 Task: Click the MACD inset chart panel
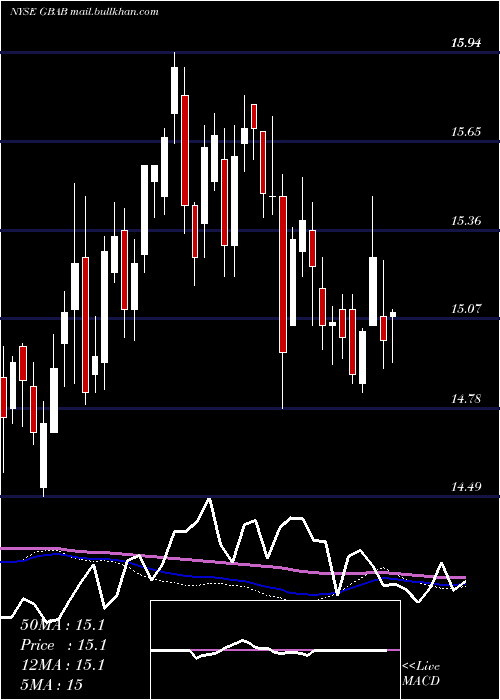pos(275,650)
